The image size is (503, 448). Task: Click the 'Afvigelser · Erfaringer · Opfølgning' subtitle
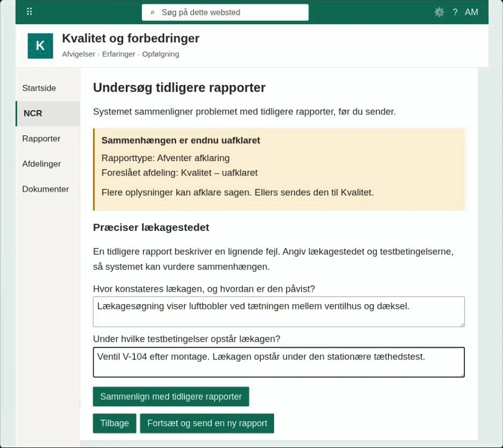(x=120, y=54)
